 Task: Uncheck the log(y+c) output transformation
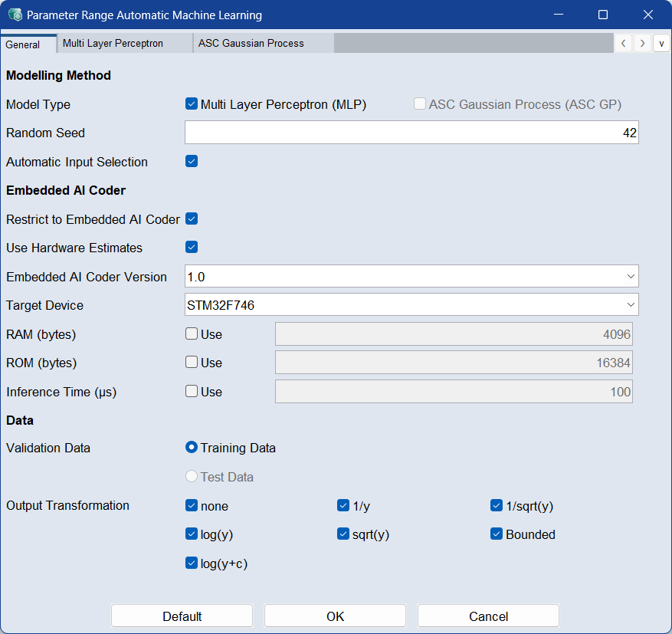tap(192, 563)
